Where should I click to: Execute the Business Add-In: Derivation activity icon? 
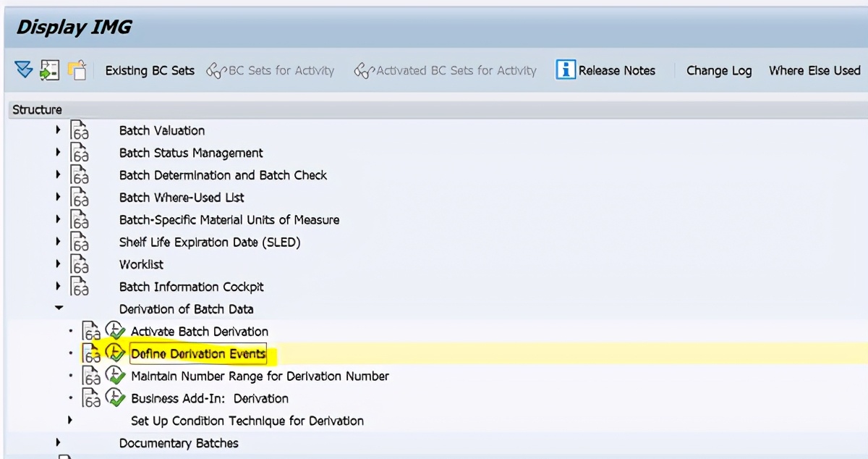(x=116, y=398)
